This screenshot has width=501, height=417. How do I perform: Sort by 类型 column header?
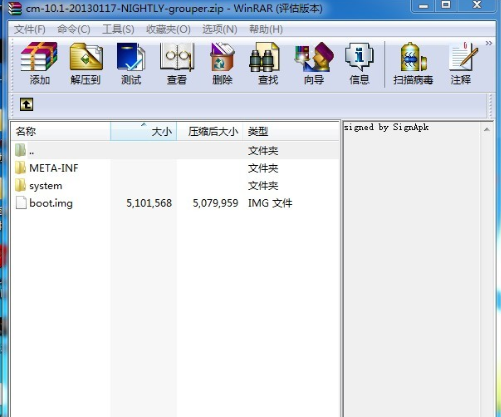(x=291, y=131)
